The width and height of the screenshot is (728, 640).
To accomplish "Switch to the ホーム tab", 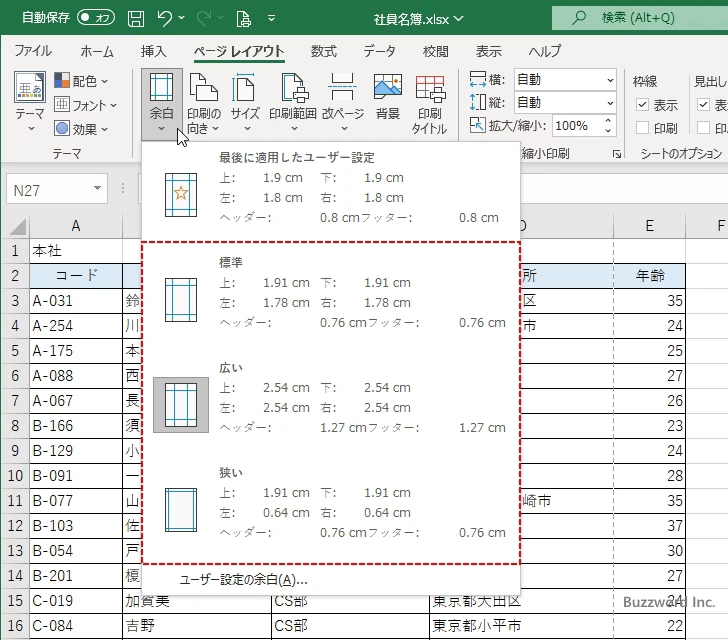I will tap(97, 51).
